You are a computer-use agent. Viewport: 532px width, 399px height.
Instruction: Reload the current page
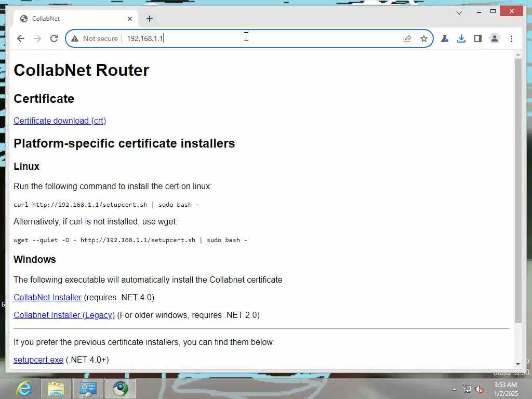54,38
